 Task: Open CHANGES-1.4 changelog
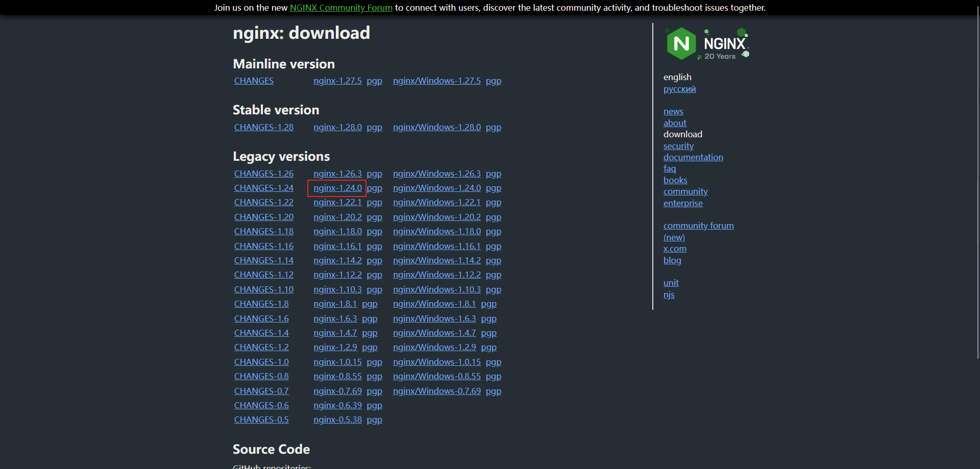click(261, 333)
